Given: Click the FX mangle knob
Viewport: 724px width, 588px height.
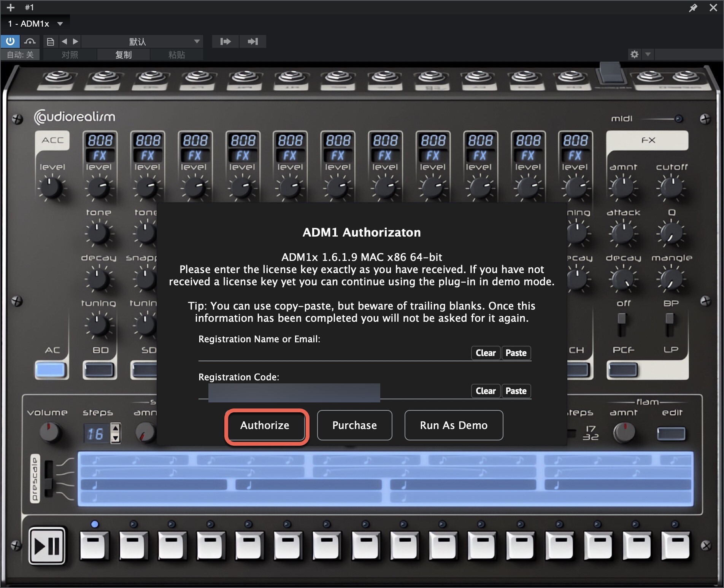Looking at the screenshot, I should (x=672, y=279).
